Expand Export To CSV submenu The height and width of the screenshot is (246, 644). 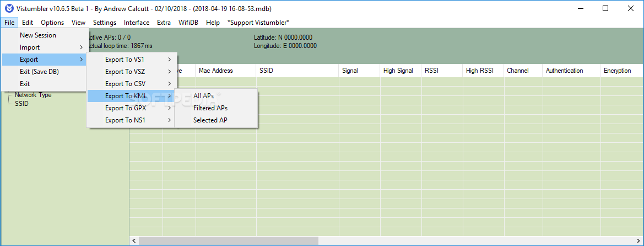[132, 83]
